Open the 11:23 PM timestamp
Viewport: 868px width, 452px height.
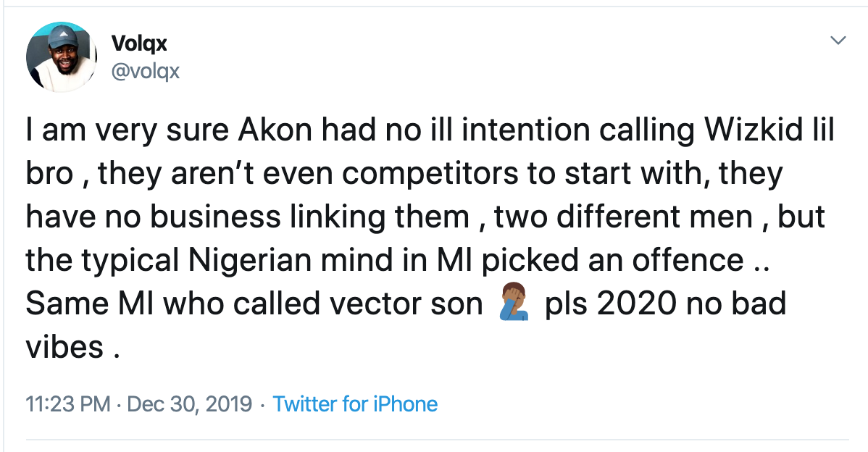[67, 403]
